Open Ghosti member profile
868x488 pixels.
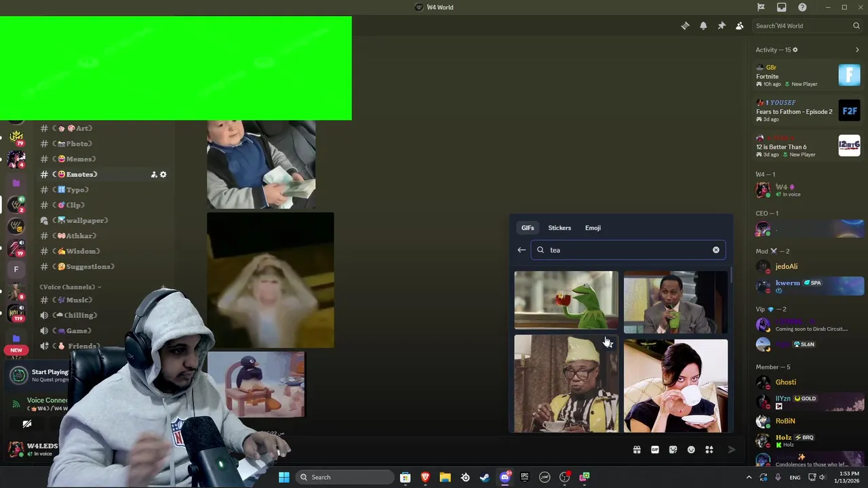pos(808,382)
